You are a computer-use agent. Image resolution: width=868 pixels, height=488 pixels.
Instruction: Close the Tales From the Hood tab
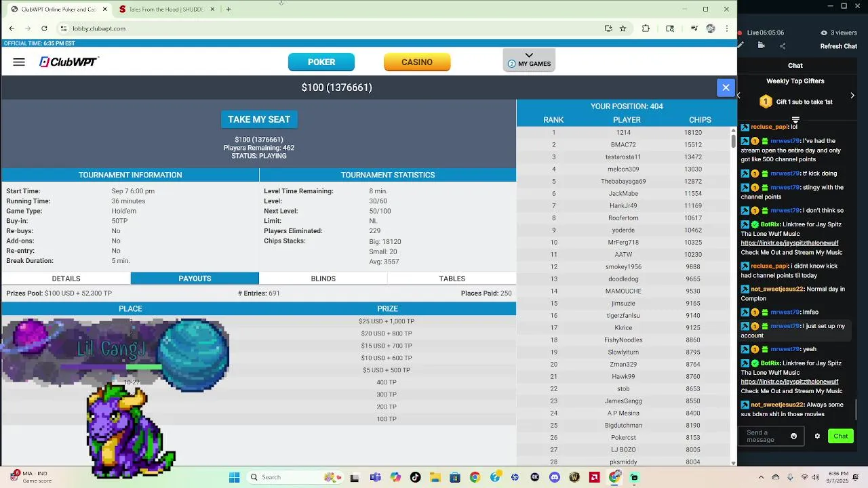pyautogui.click(x=212, y=9)
